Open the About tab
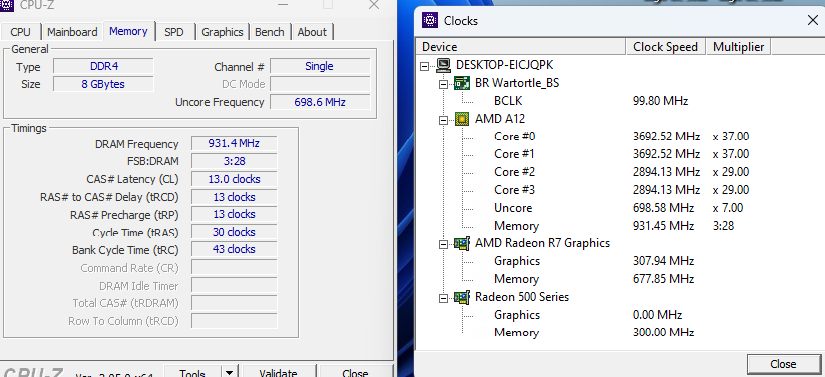This screenshot has width=825, height=377. pyautogui.click(x=312, y=32)
